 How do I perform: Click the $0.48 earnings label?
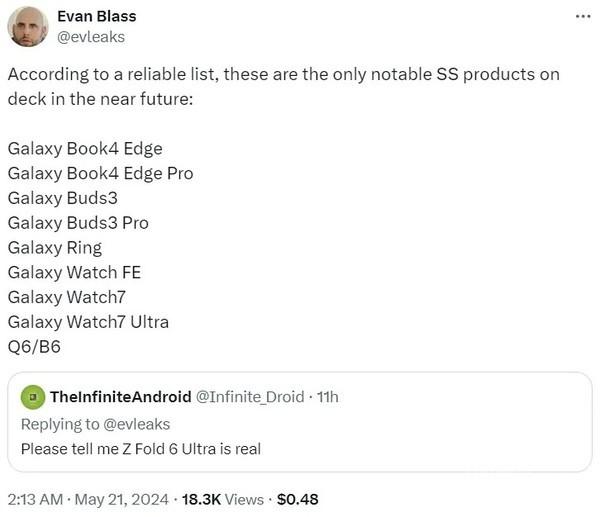coord(296,499)
